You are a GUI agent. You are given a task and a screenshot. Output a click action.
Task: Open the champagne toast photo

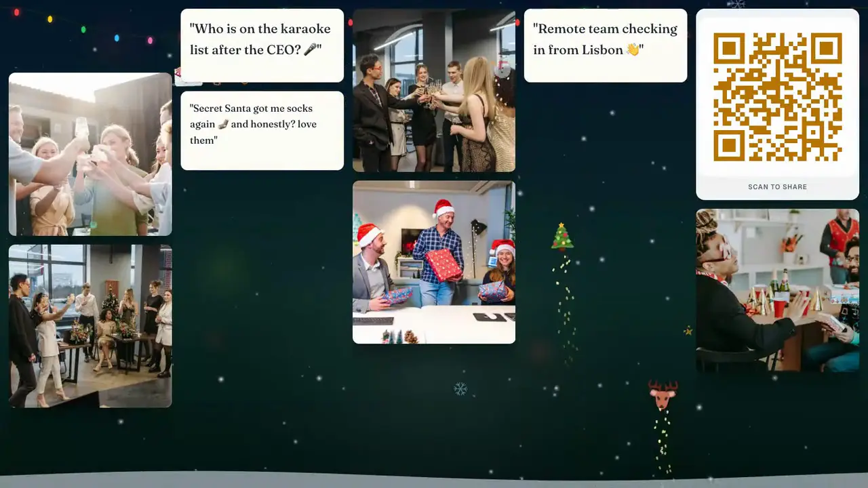click(x=434, y=90)
